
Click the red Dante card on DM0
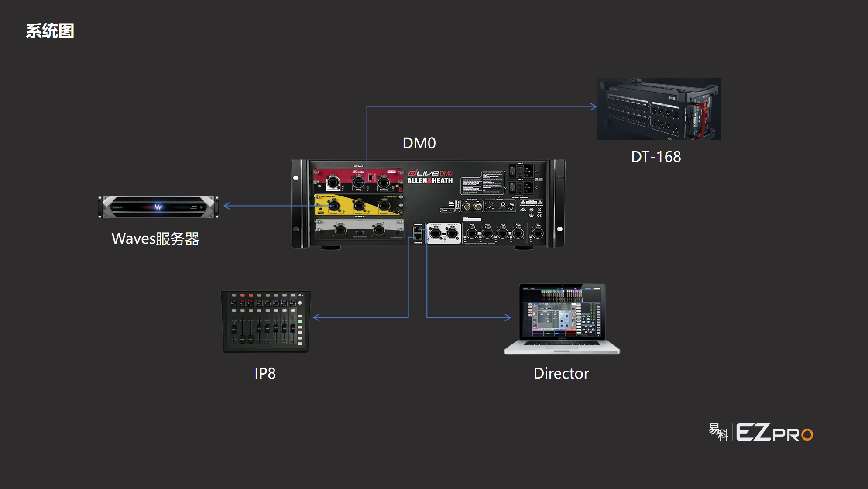click(x=358, y=181)
